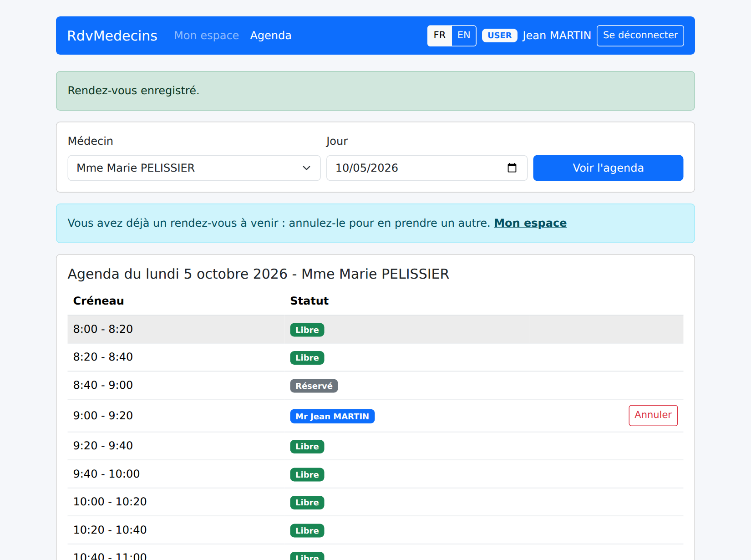
Task: Open the Agenda navbar item
Action: point(271,36)
